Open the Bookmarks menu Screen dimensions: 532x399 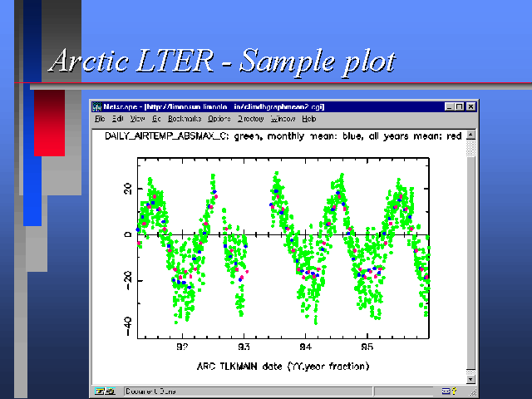[x=185, y=119]
